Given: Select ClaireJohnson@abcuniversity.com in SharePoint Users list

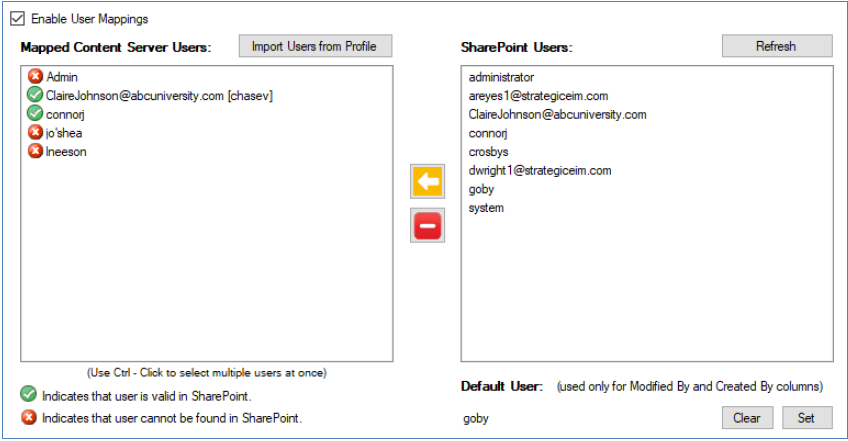Looking at the screenshot, I should 557,115.
